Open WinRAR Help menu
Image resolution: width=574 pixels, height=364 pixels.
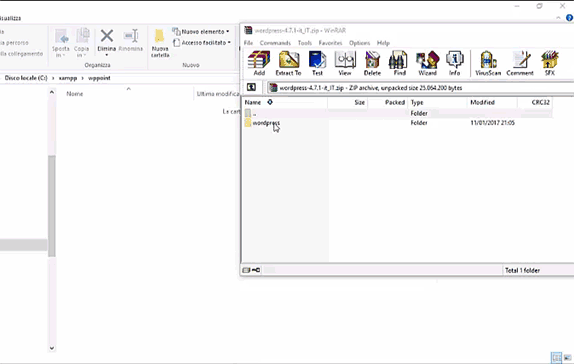click(383, 43)
